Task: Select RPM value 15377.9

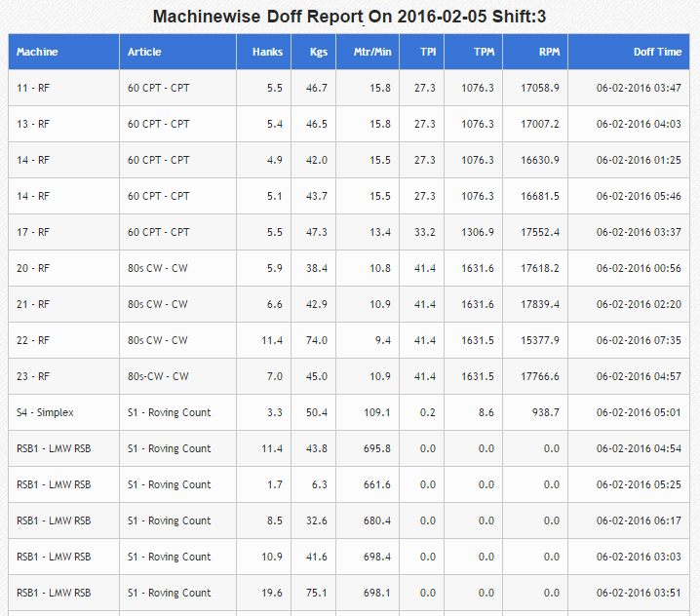Action: tap(540, 340)
